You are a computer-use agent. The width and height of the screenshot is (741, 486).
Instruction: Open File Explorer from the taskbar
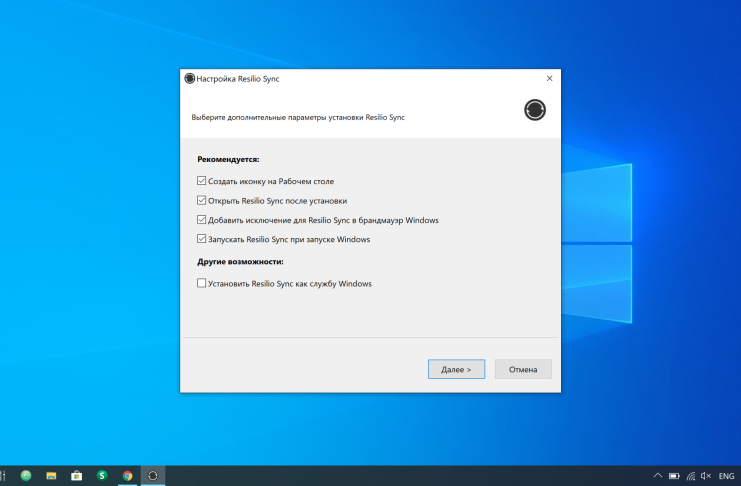pyautogui.click(x=51, y=476)
